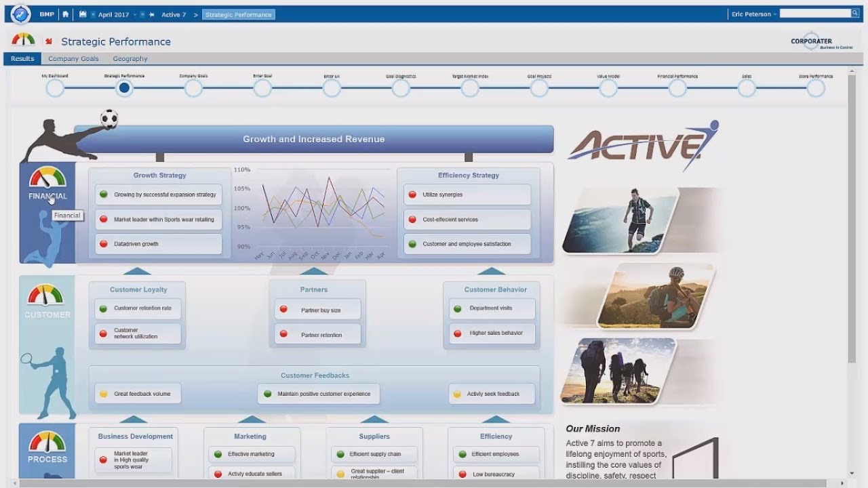Click the Active 7 breadcrumb

point(174,14)
